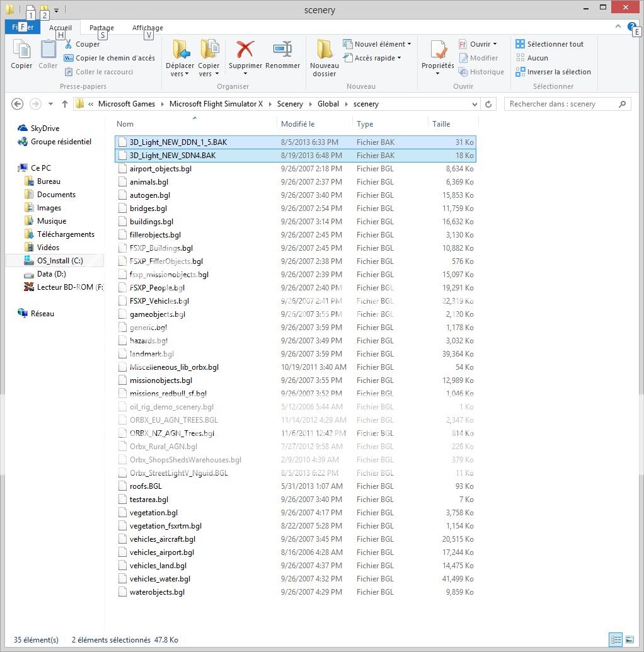Open Réseau in the navigation pane
The image size is (644, 652).
(x=36, y=314)
